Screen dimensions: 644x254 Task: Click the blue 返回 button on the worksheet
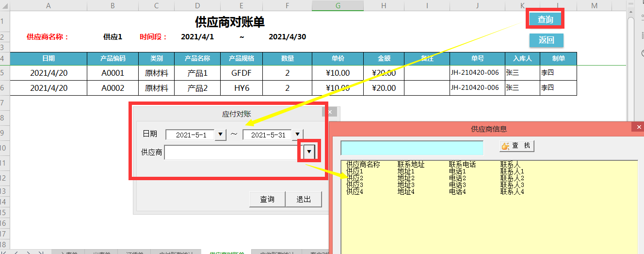[547, 40]
